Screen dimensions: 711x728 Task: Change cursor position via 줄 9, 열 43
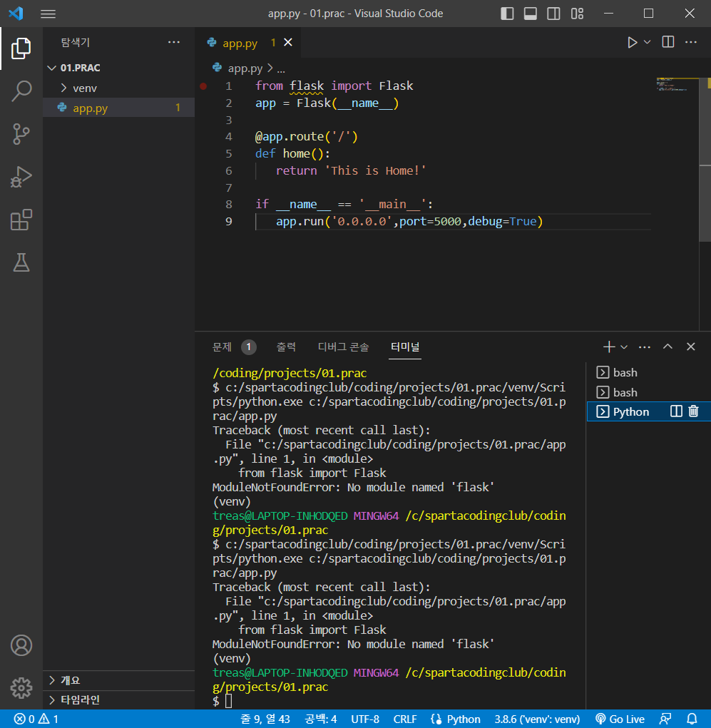point(265,719)
